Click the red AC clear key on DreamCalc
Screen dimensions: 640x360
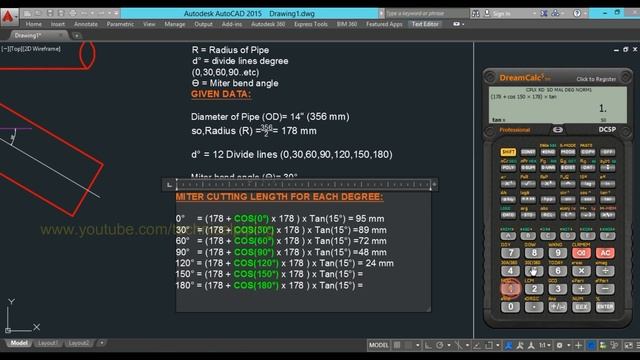605,253
